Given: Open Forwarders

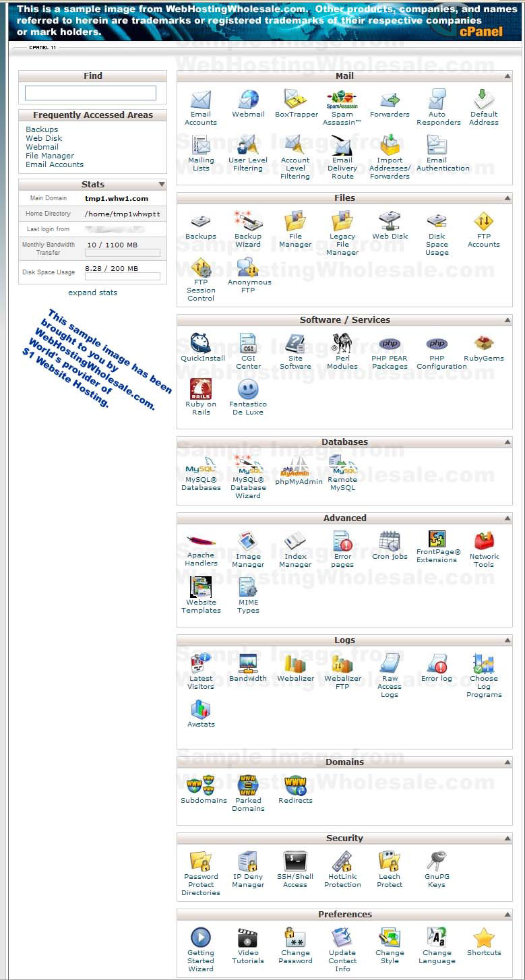Looking at the screenshot, I should click(x=390, y=104).
